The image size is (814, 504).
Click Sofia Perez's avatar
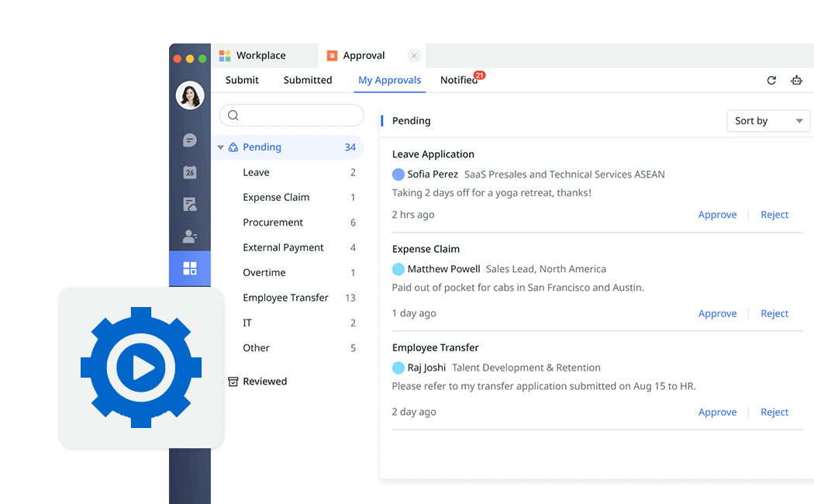[x=398, y=174]
